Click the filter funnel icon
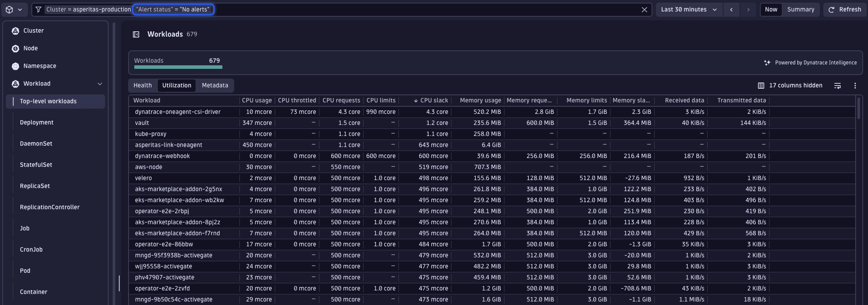Screen dimensions: 868x305 38,10
